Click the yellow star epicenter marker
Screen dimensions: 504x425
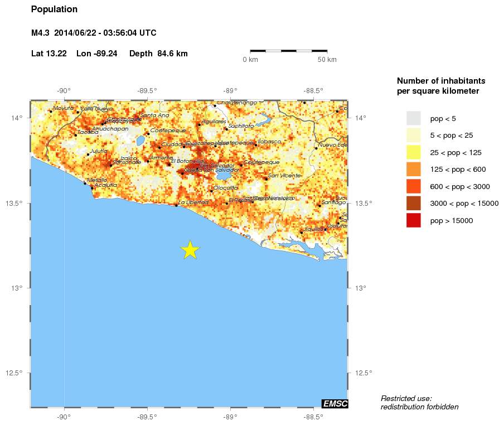pyautogui.click(x=190, y=250)
